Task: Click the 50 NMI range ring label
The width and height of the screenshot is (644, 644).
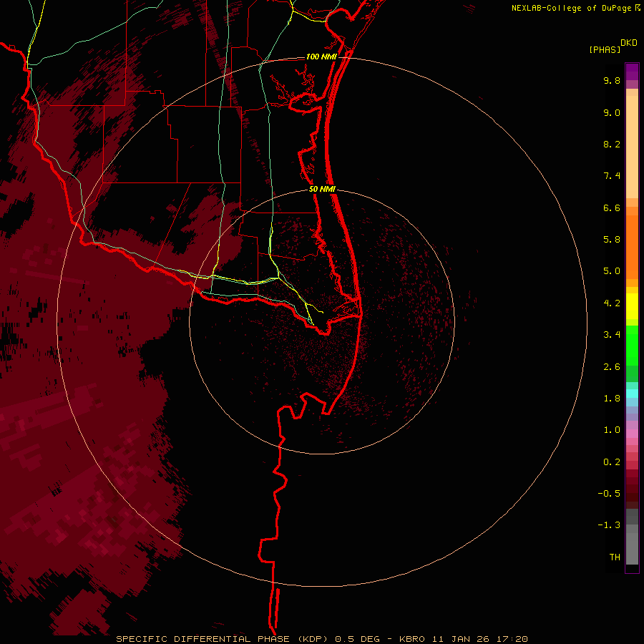Action: click(x=322, y=190)
